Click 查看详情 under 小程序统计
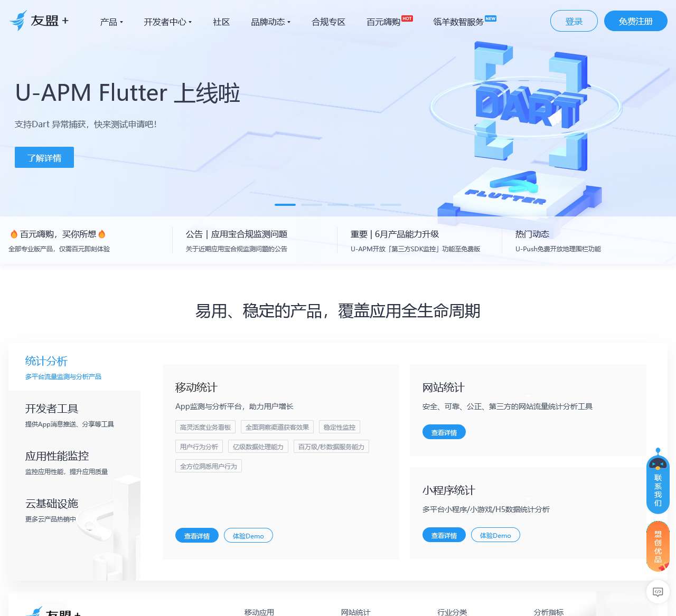Viewport: 676px width, 616px height. pos(444,535)
